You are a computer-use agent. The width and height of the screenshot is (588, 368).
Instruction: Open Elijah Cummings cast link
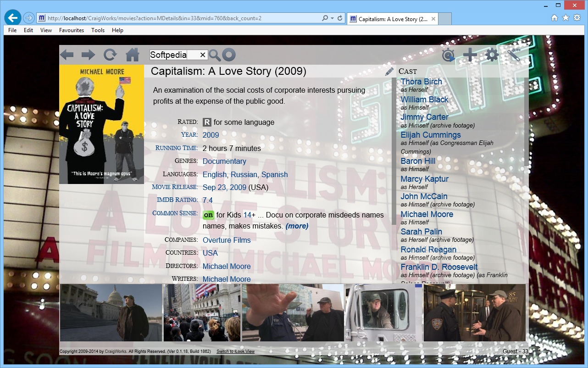coord(431,135)
